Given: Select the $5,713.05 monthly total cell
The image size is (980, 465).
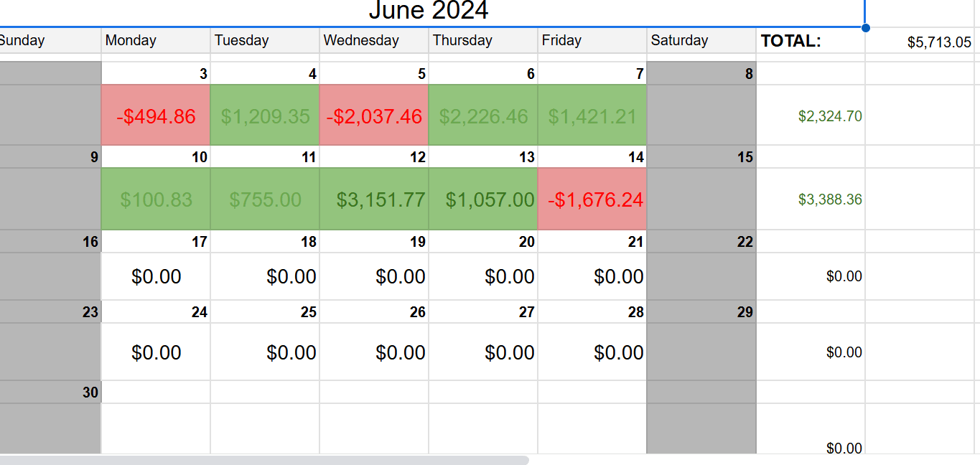Looking at the screenshot, I should pyautogui.click(x=922, y=42).
